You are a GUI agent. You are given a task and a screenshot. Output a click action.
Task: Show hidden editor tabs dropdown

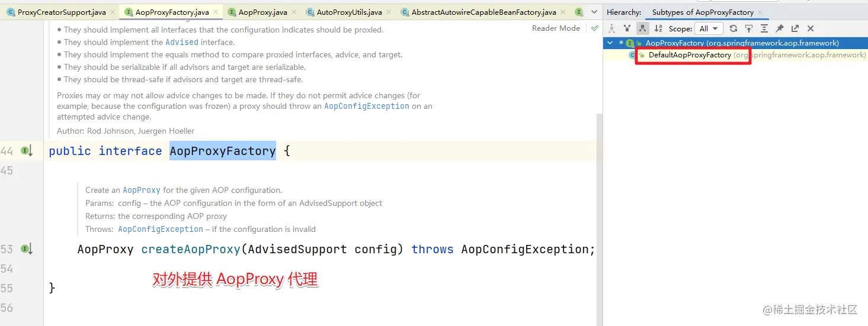coord(594,12)
